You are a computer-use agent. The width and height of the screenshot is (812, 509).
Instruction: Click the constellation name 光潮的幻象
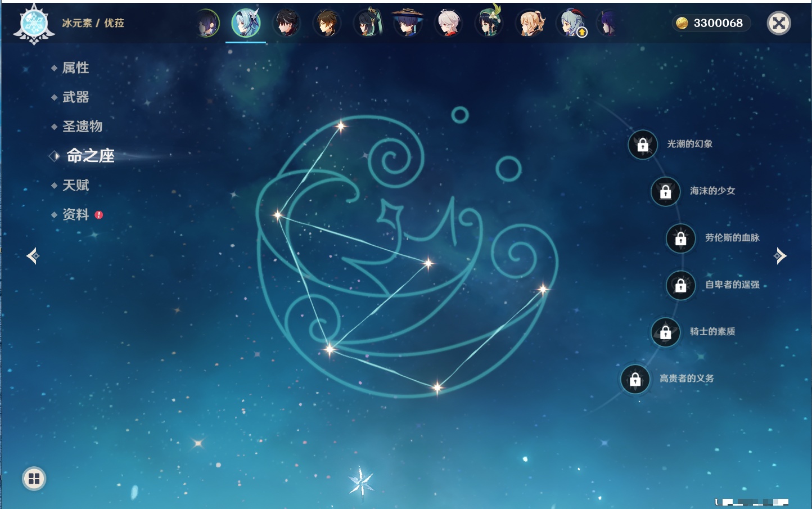click(x=689, y=144)
